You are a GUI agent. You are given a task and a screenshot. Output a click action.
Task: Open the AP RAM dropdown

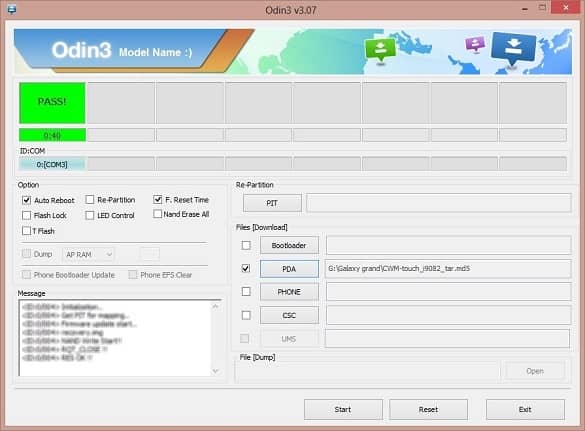pos(88,254)
